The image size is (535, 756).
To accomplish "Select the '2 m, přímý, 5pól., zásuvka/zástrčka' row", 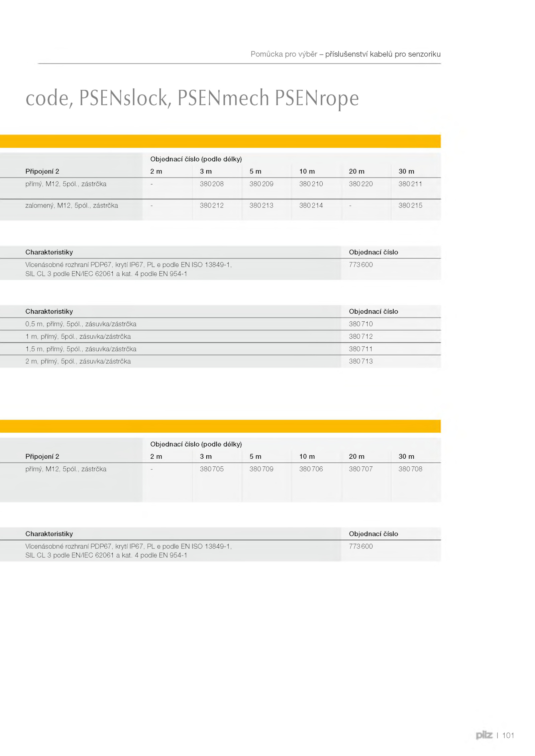I will (x=220, y=361).
